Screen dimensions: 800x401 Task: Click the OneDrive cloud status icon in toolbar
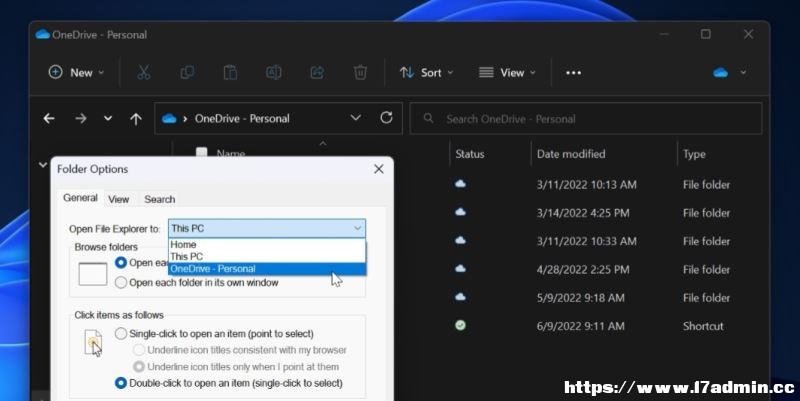(720, 73)
